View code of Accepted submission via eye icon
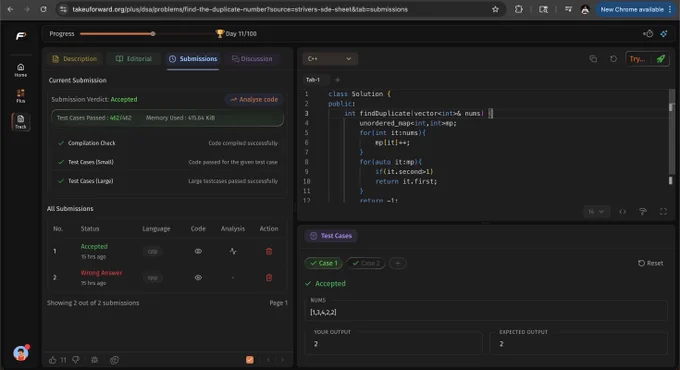680x370 pixels. click(x=198, y=251)
